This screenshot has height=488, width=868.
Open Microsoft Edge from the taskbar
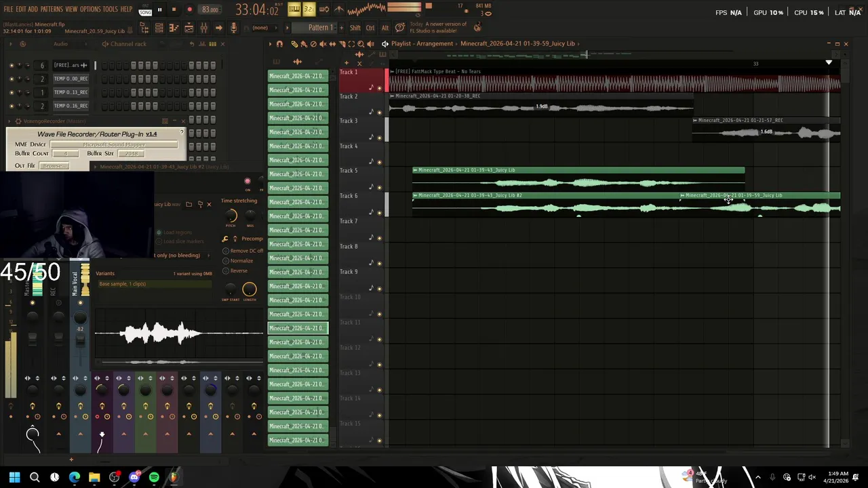pyautogui.click(x=75, y=477)
